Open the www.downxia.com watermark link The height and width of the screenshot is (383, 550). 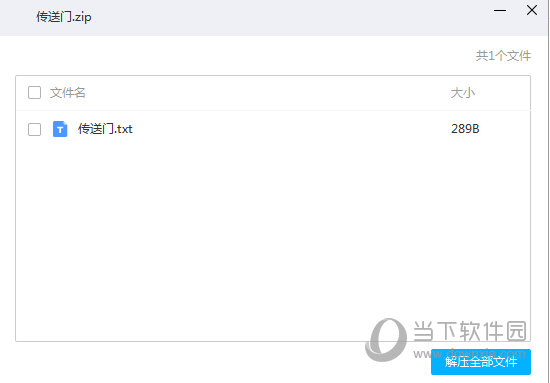tap(469, 354)
